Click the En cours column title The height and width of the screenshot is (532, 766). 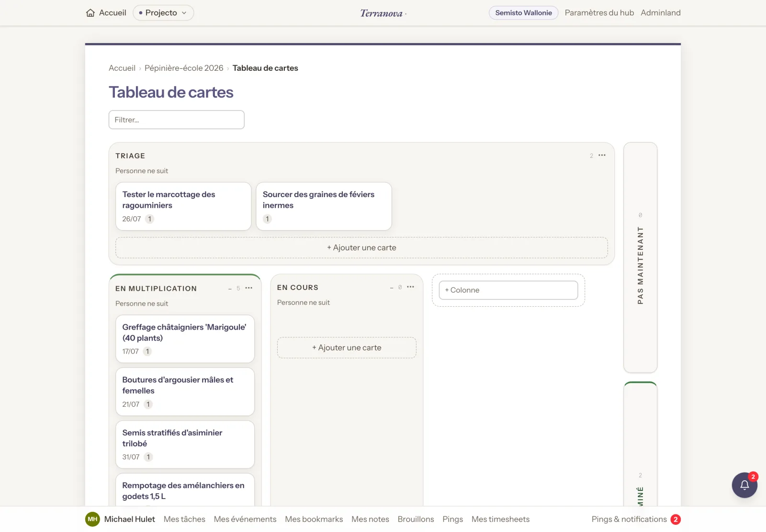coord(298,288)
